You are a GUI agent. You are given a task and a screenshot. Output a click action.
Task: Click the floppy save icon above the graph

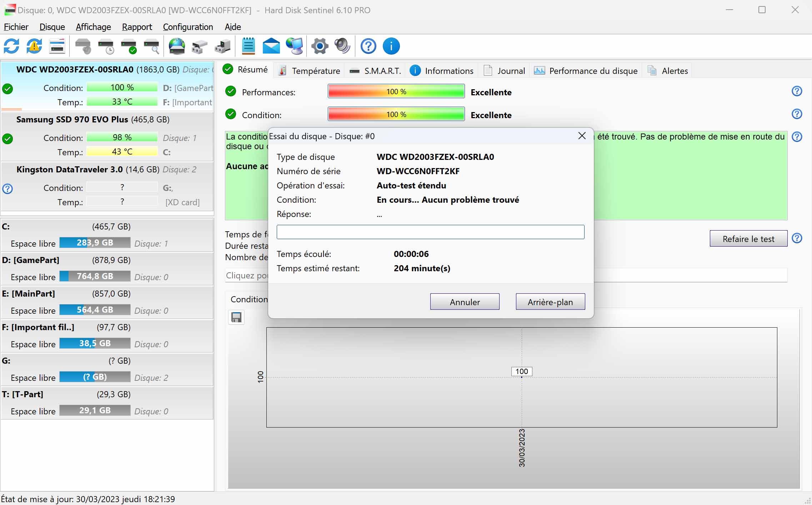[236, 317]
